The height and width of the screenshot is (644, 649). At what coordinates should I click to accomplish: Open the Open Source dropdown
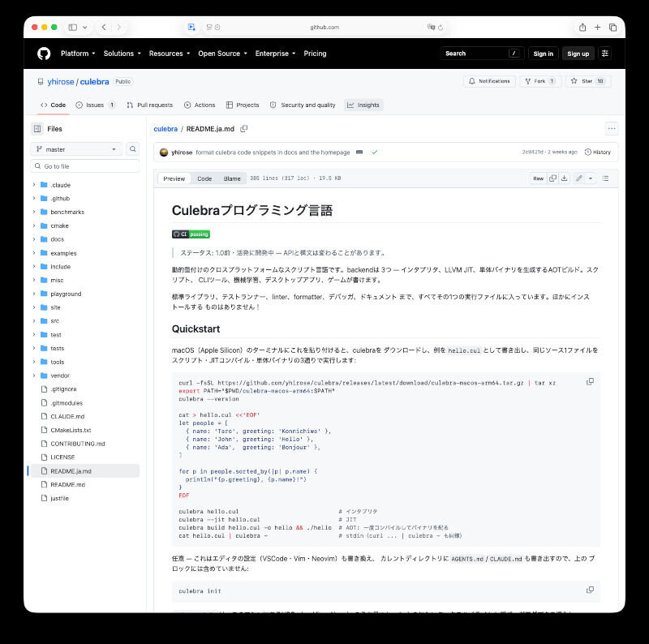222,54
